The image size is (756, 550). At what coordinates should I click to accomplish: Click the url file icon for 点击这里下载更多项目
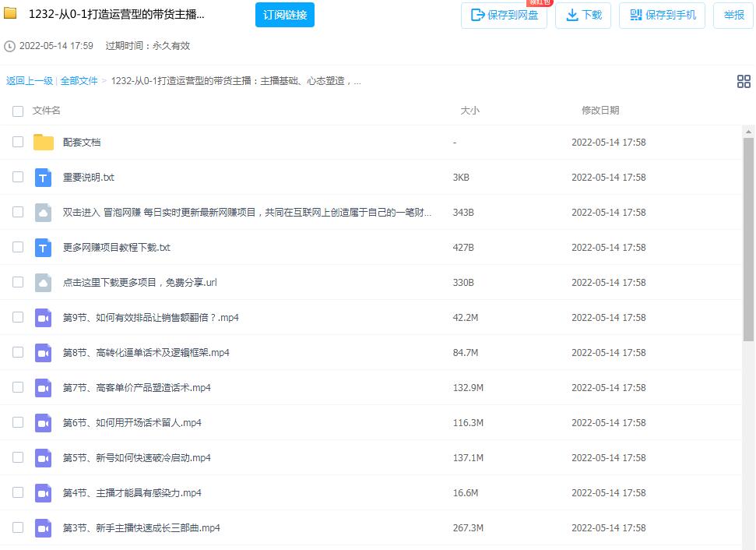pyautogui.click(x=44, y=283)
